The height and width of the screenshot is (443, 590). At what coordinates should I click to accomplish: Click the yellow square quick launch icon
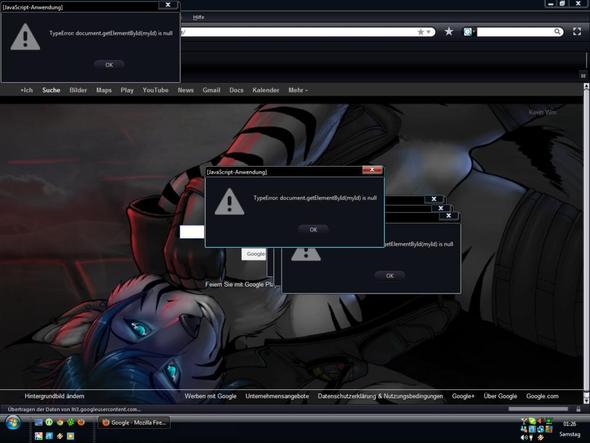(70, 436)
